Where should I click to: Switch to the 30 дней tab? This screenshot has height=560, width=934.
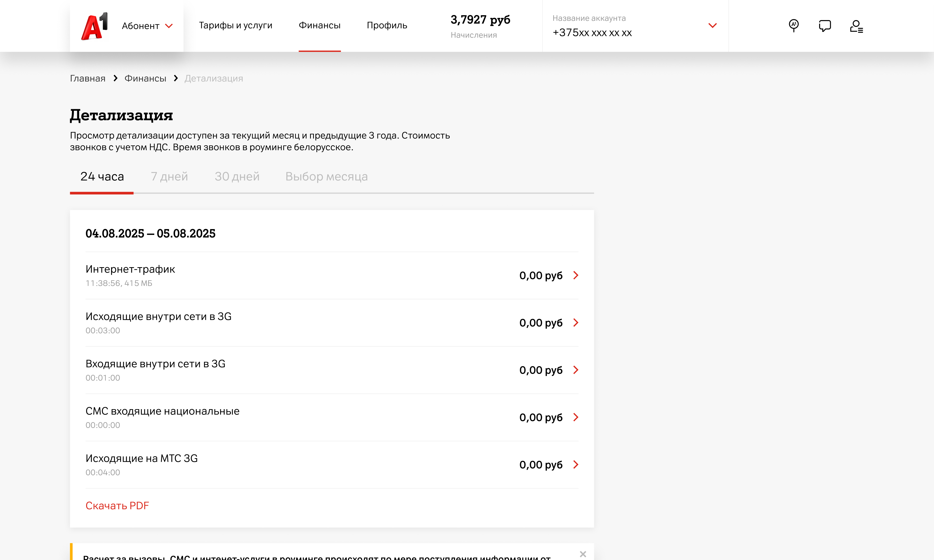237,176
